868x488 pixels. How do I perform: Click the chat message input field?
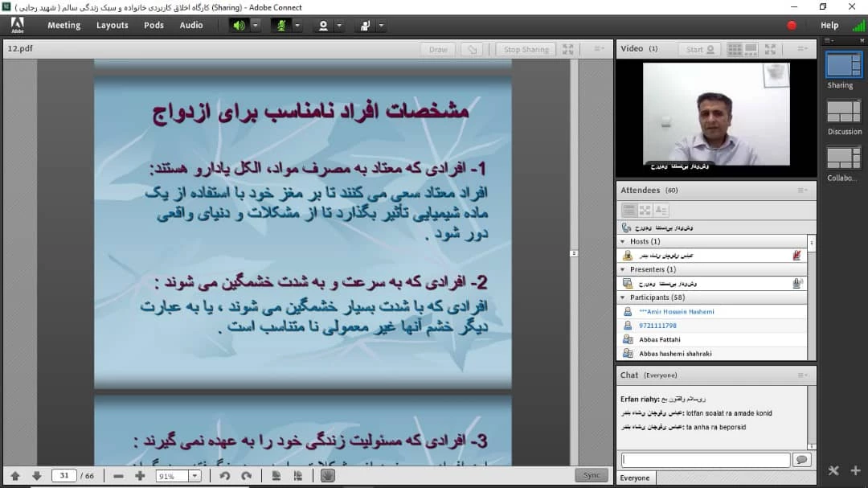coord(706,460)
